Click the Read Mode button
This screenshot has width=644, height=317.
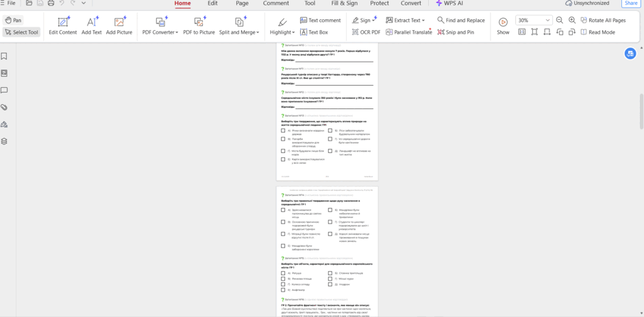coord(597,32)
